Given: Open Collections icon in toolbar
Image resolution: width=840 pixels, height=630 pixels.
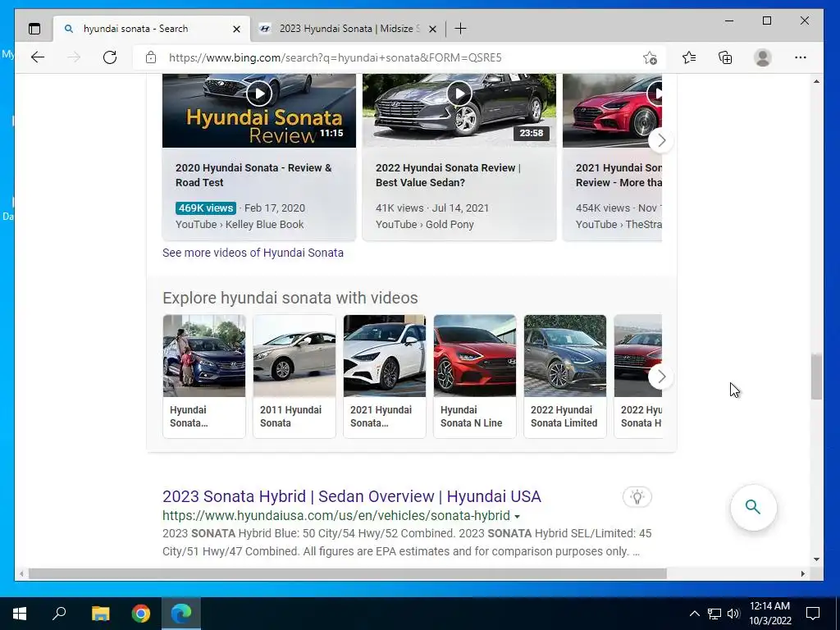Looking at the screenshot, I should pos(725,57).
